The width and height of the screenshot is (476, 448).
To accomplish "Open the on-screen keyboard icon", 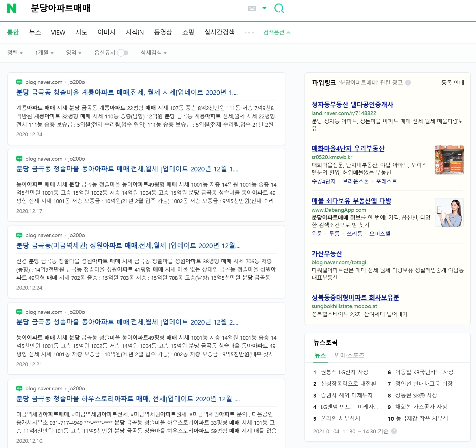I will click(252, 8).
